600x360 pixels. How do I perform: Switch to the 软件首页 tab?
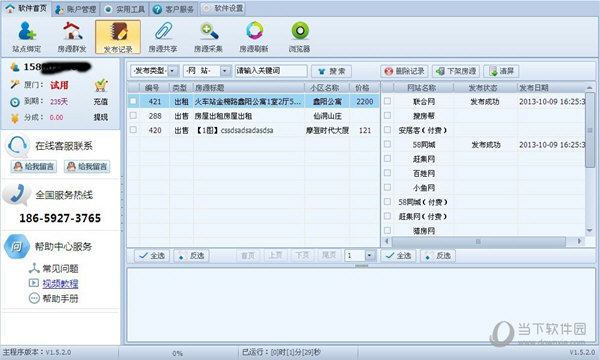(26, 8)
